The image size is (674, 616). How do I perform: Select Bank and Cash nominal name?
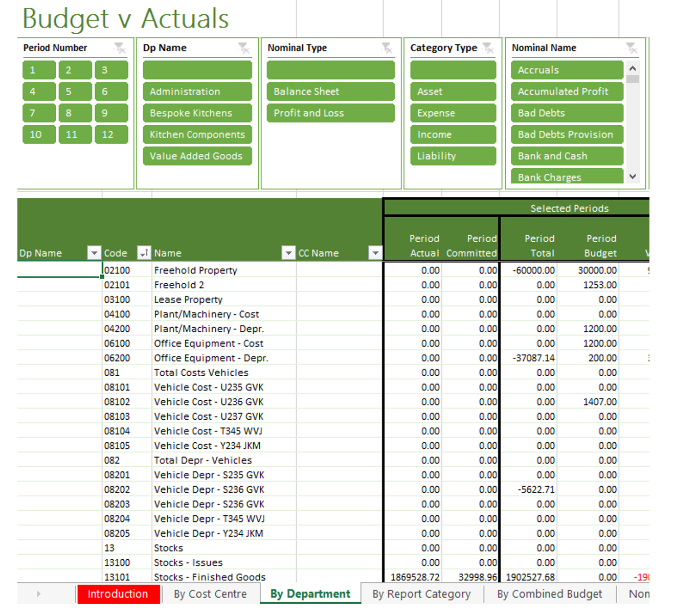click(567, 156)
